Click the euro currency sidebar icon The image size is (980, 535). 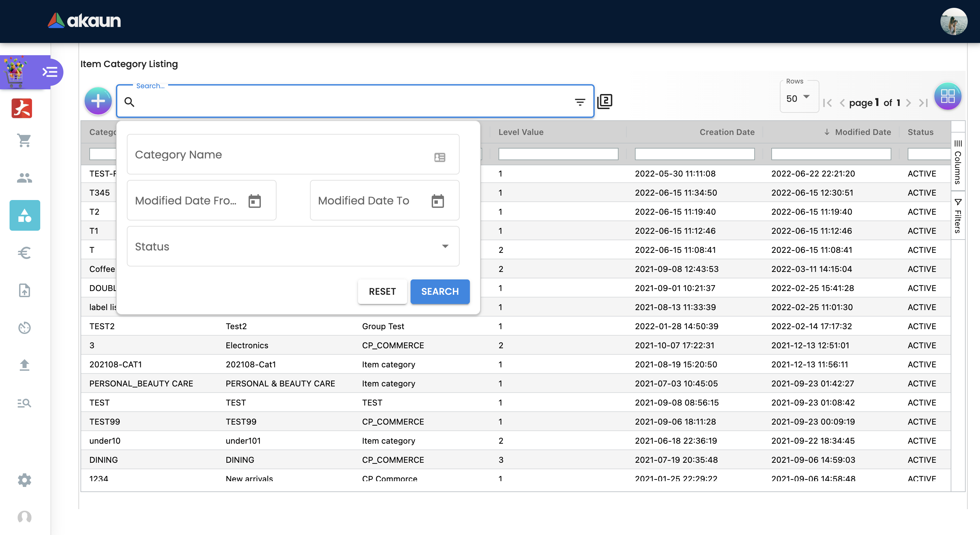click(x=24, y=253)
